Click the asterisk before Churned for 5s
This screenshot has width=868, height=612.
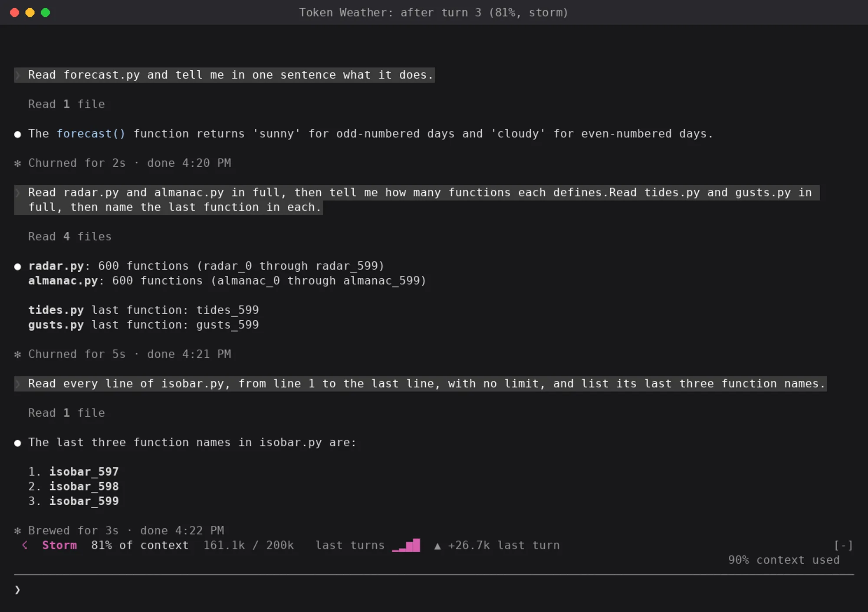[x=17, y=354]
